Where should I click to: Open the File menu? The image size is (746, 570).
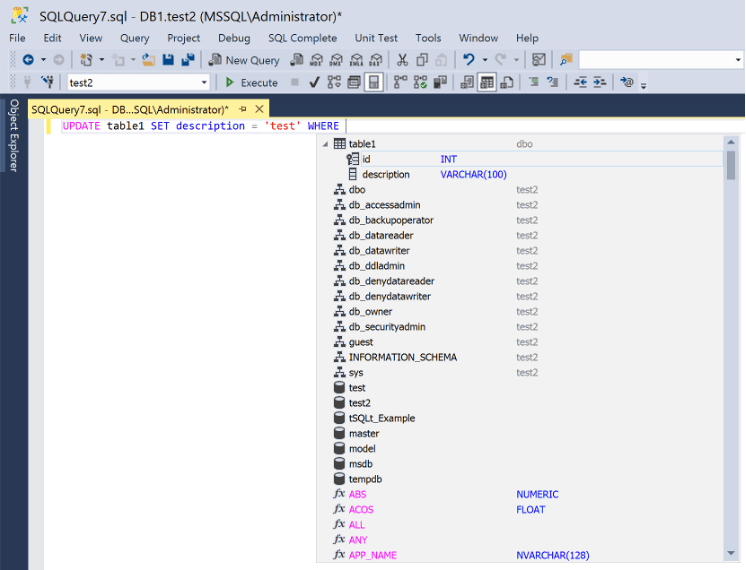(17, 38)
